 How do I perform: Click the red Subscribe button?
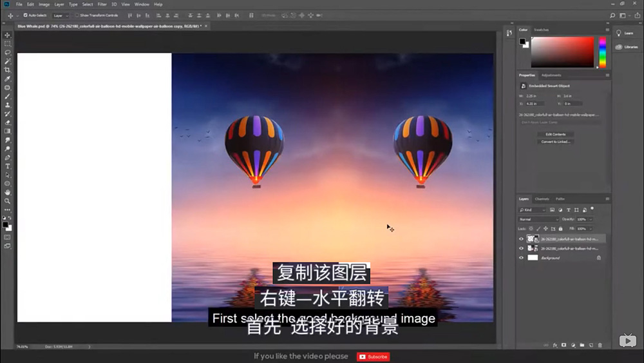click(373, 357)
